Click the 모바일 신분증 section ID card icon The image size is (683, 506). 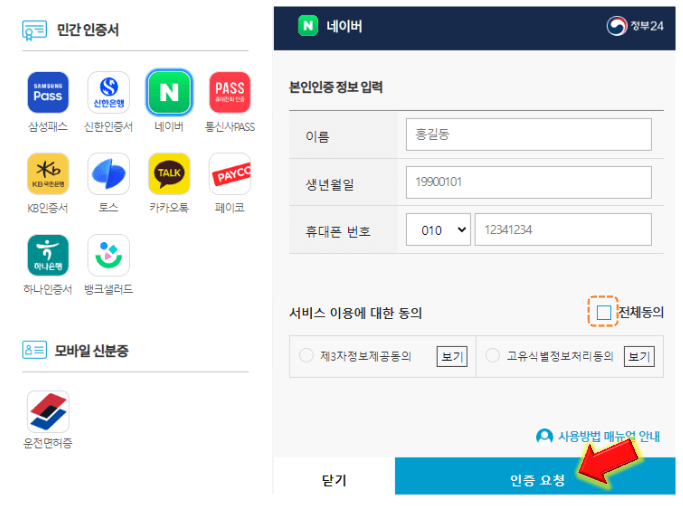pos(34,350)
